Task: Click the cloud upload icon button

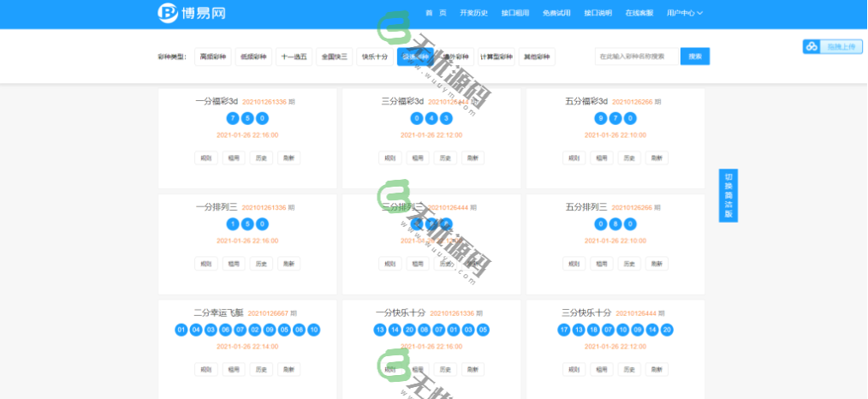Action: 811,46
